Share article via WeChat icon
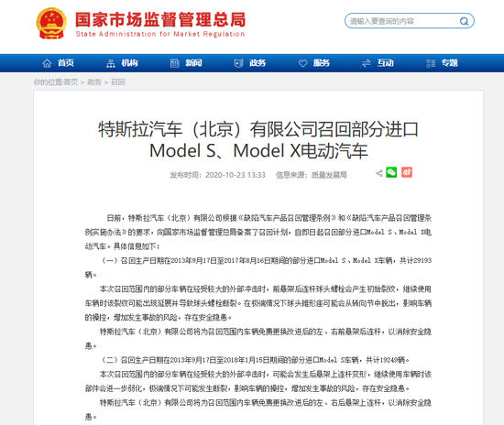The height and width of the screenshot is (425, 504). point(391,172)
